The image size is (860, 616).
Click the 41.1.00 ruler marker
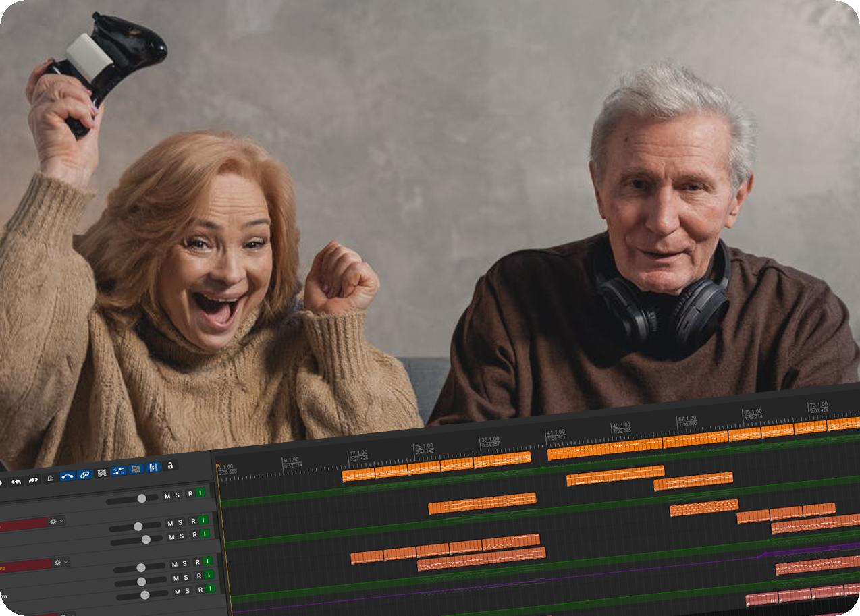(x=556, y=432)
